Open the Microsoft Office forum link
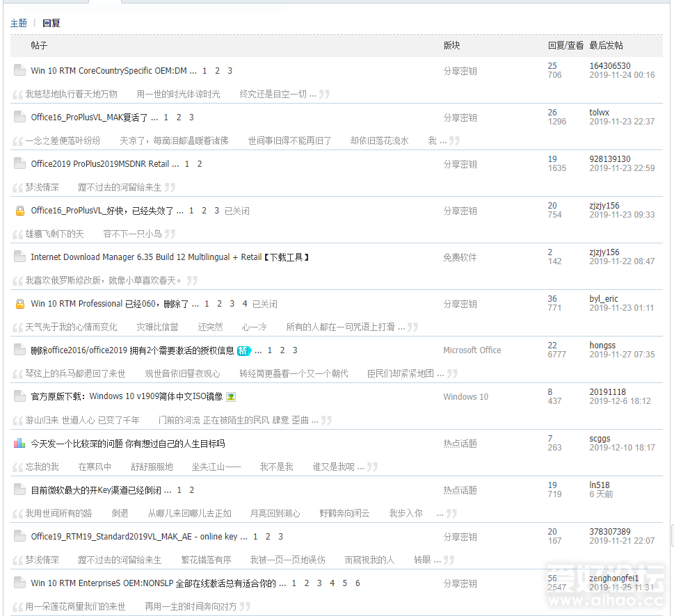The image size is (674, 616). tap(472, 350)
